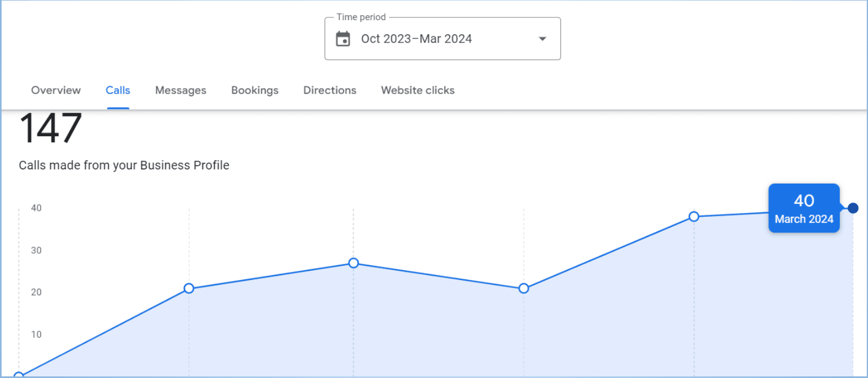Go to the Messages tab
The image size is (868, 378).
pos(181,90)
